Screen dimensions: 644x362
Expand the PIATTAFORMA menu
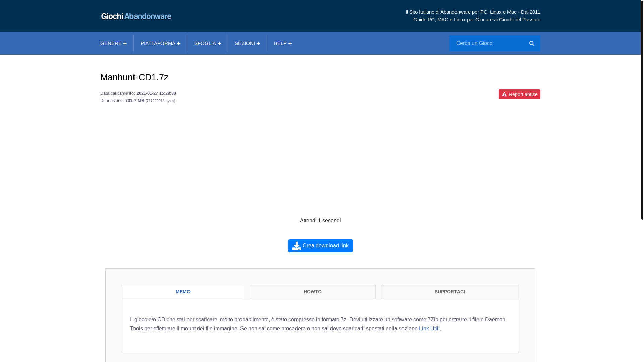(x=160, y=43)
